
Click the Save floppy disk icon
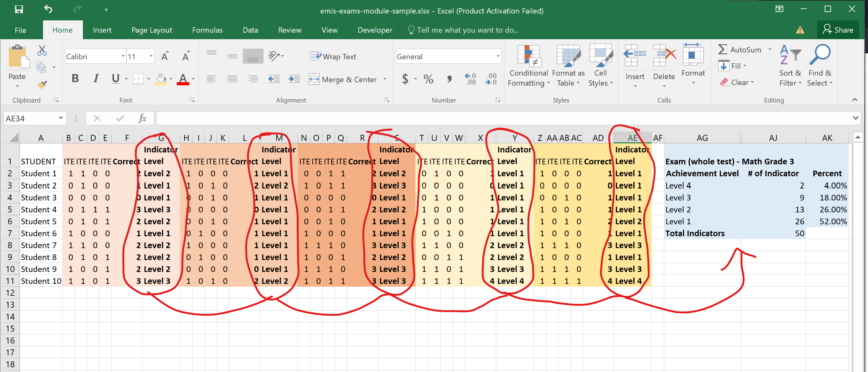tap(19, 9)
